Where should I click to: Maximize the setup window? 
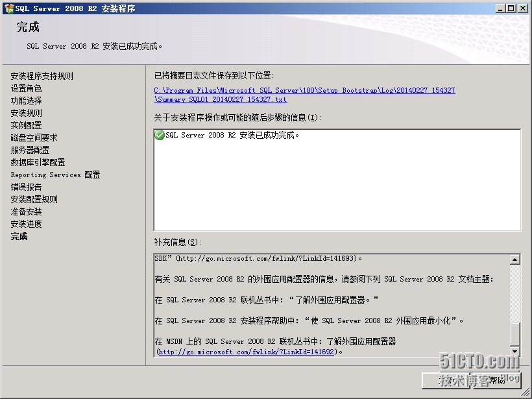[511, 8]
